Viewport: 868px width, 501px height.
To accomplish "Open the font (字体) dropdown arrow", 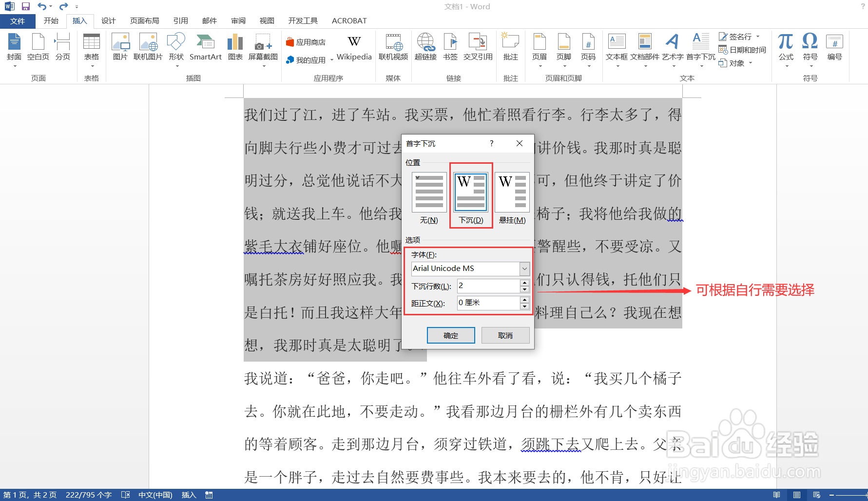I will click(x=524, y=269).
